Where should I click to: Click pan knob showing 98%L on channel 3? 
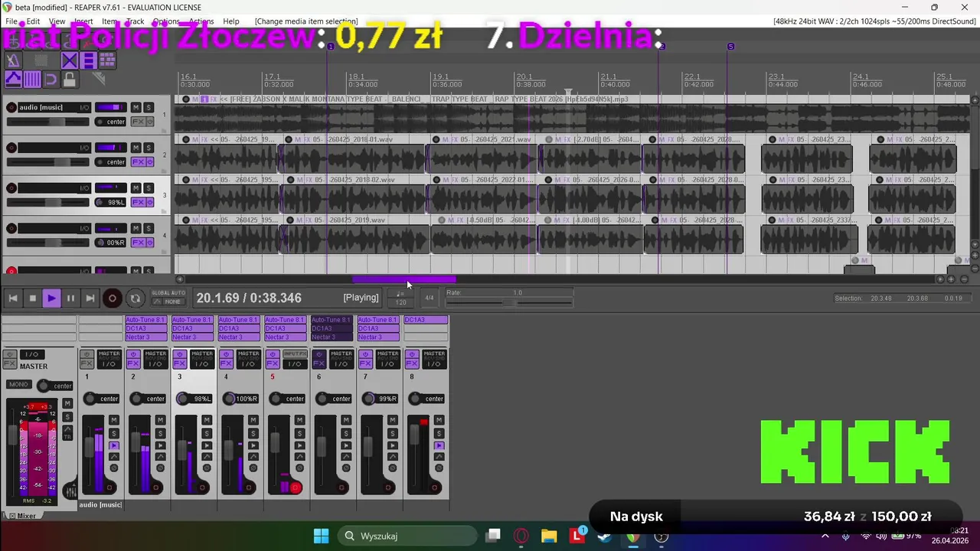(183, 399)
